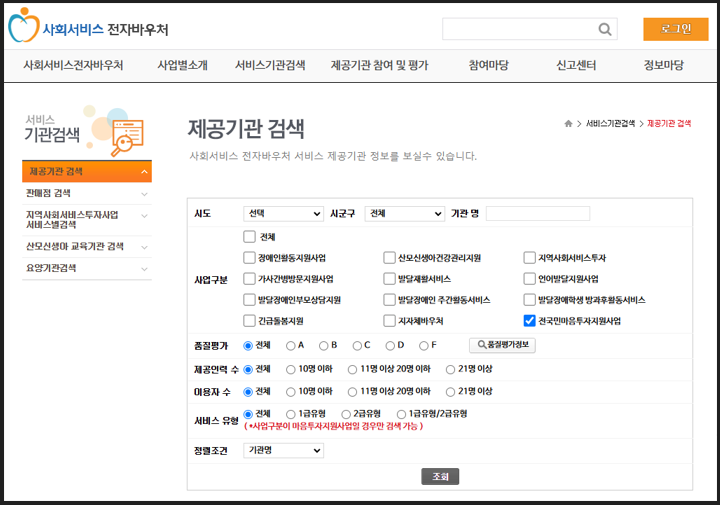This screenshot has height=505, width=720.
Task: Uncheck the 전국민마음투자지원사업 checkbox
Action: 529,321
